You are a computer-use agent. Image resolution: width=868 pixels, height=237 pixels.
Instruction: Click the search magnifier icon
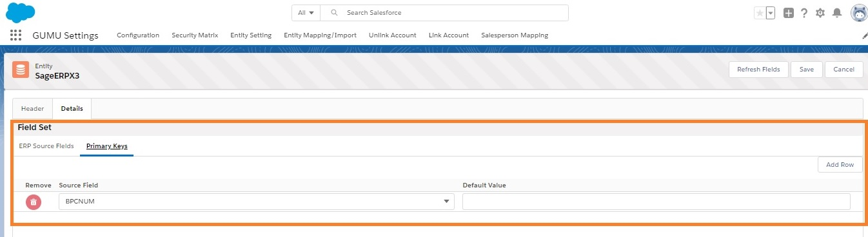[x=334, y=13]
